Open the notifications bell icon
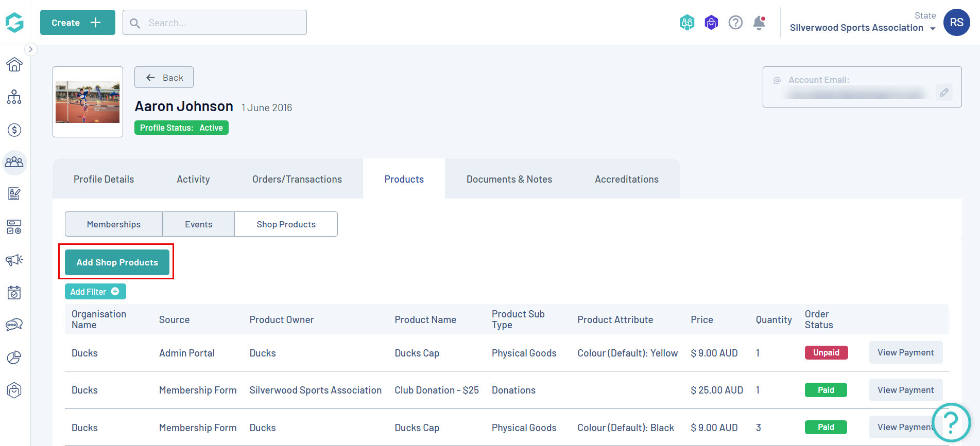This screenshot has width=980, height=446. tap(759, 23)
